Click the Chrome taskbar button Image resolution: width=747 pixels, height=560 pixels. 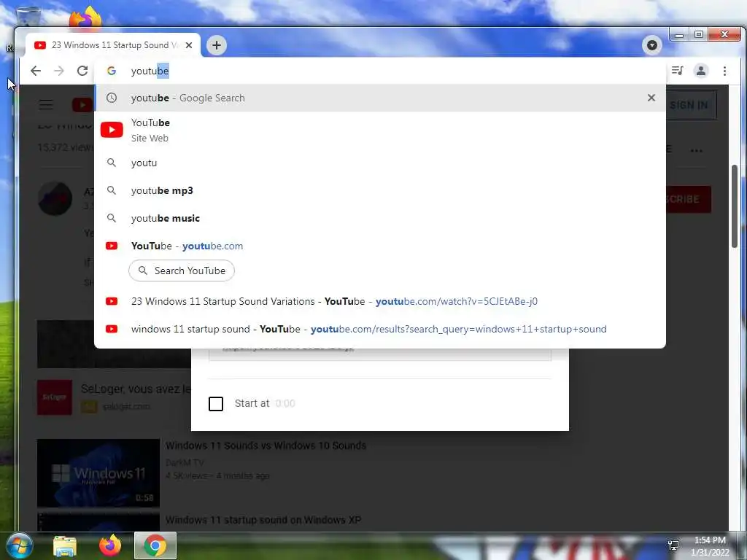click(x=155, y=545)
